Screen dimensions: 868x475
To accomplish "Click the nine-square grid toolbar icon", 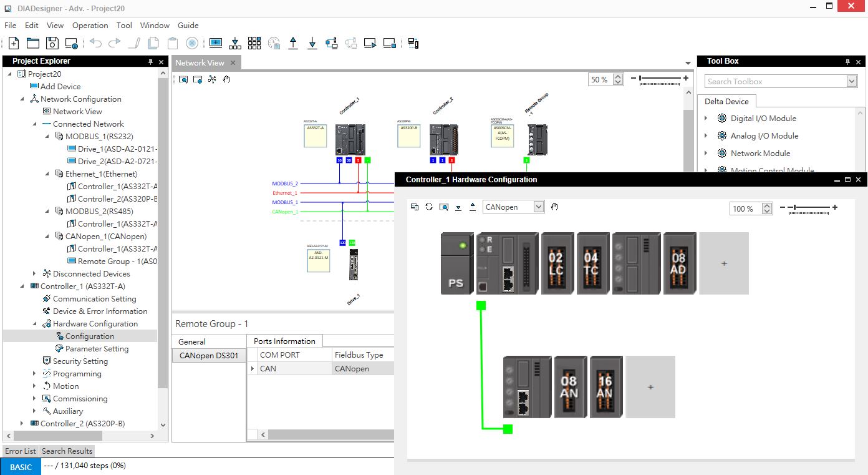I will 254,43.
